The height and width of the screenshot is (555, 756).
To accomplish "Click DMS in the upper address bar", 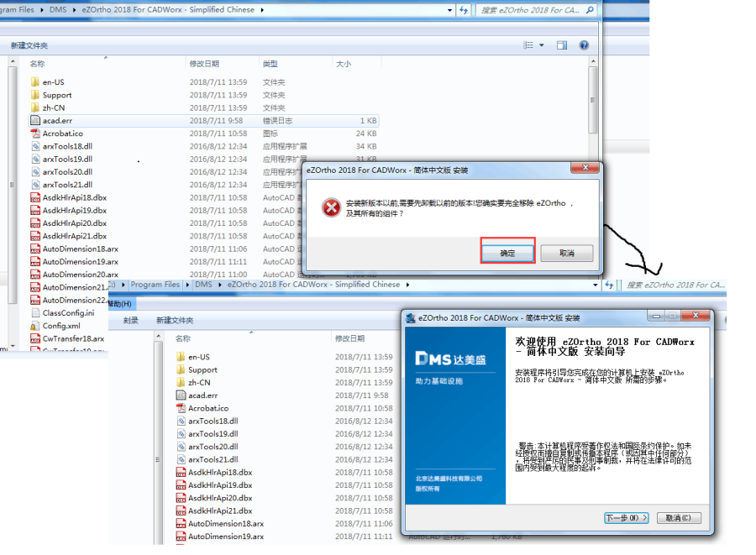I will point(58,9).
